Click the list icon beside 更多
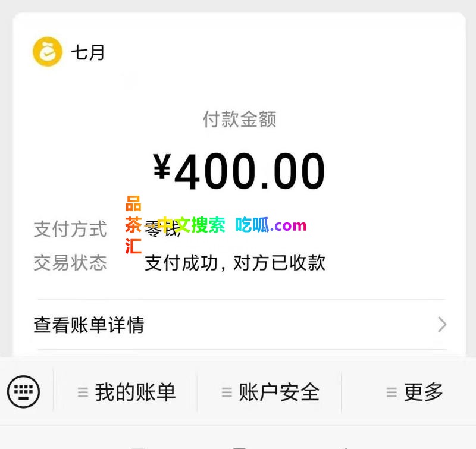 point(392,393)
